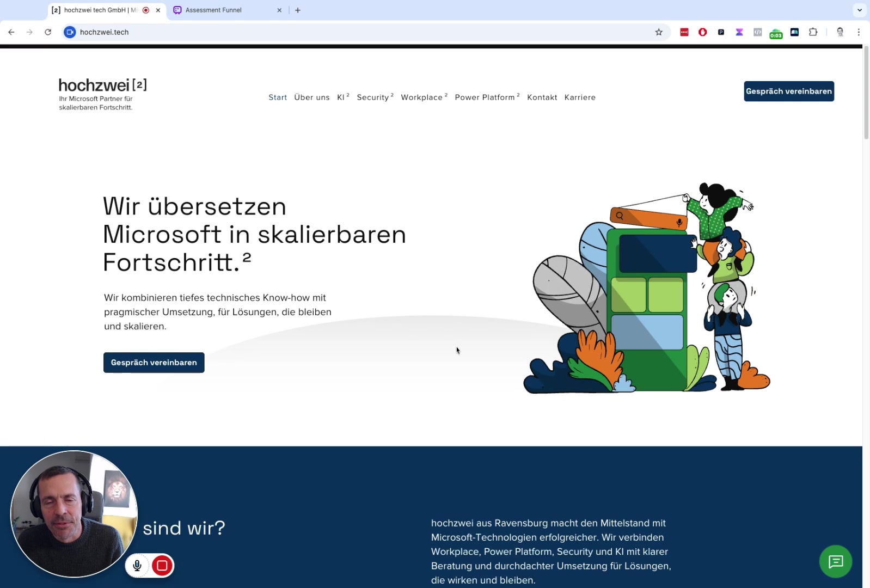The image size is (870, 588).
Task: Click the address bar URL field
Action: coord(365,32)
